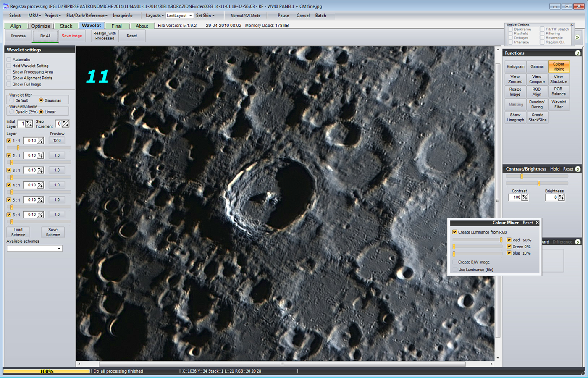The height and width of the screenshot is (378, 588).
Task: Adjust layer 2:1 value stepper
Action: [40, 155]
